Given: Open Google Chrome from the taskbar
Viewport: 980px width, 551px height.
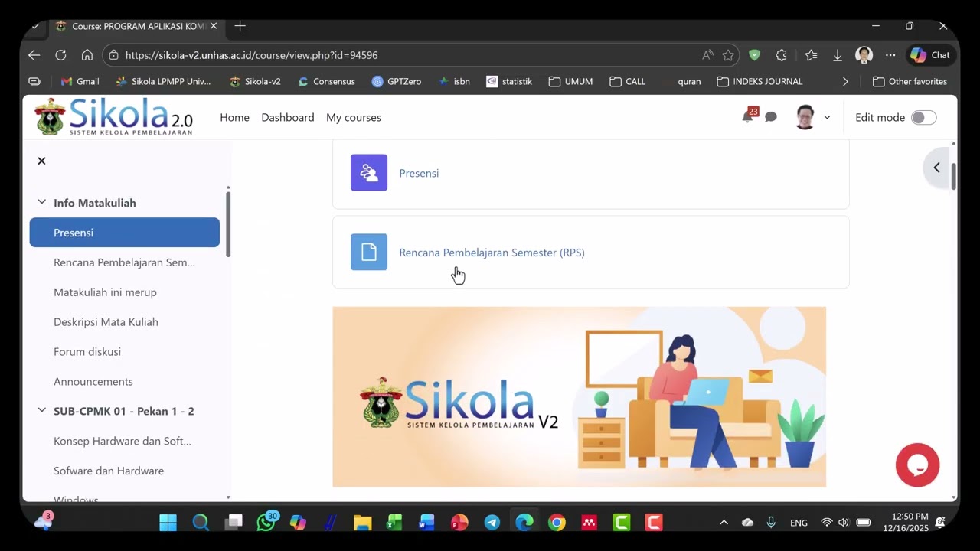Looking at the screenshot, I should click(557, 523).
